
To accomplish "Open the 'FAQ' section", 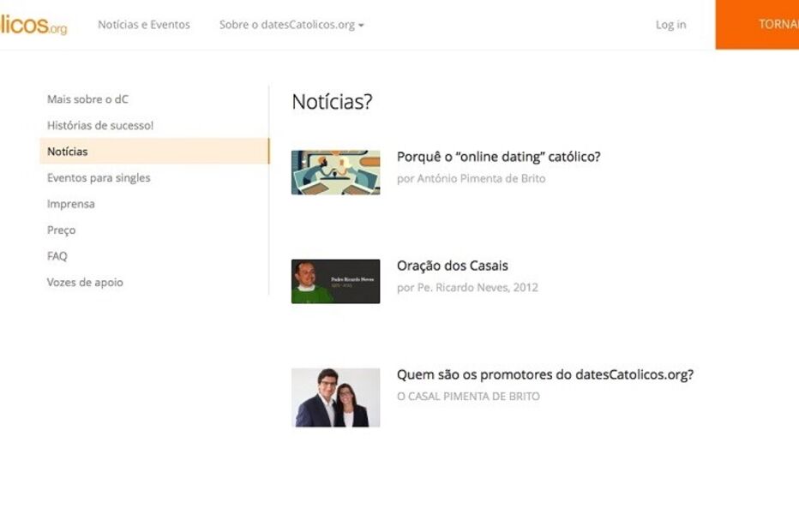I will click(x=58, y=255).
